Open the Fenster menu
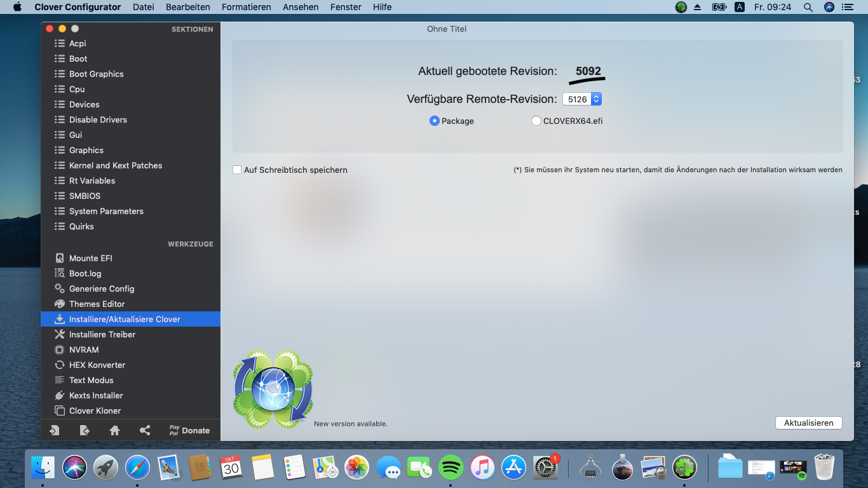Image resolution: width=868 pixels, height=488 pixels. point(346,7)
